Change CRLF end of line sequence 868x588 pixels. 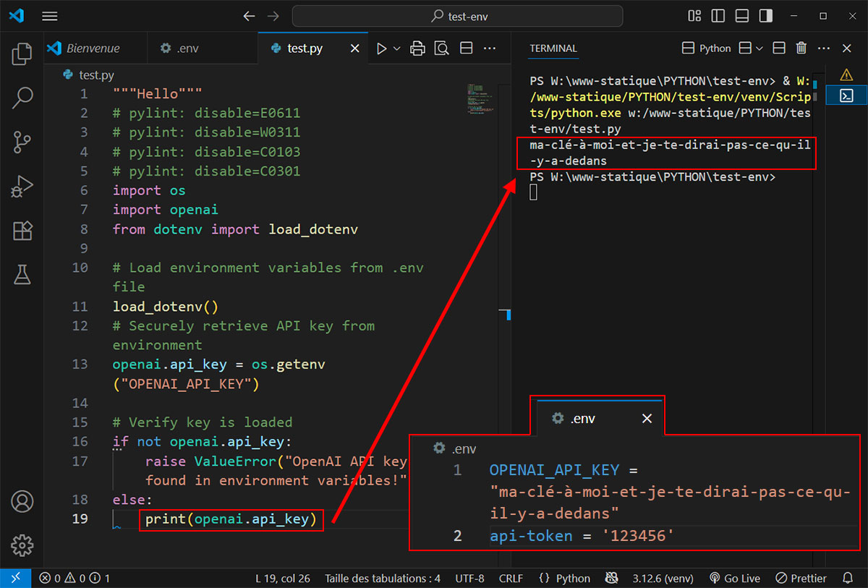pyautogui.click(x=511, y=578)
